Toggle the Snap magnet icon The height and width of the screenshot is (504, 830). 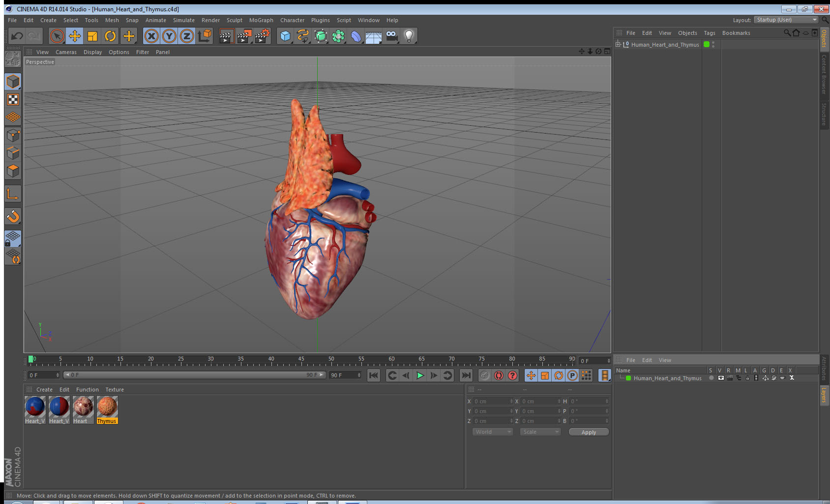pyautogui.click(x=13, y=217)
